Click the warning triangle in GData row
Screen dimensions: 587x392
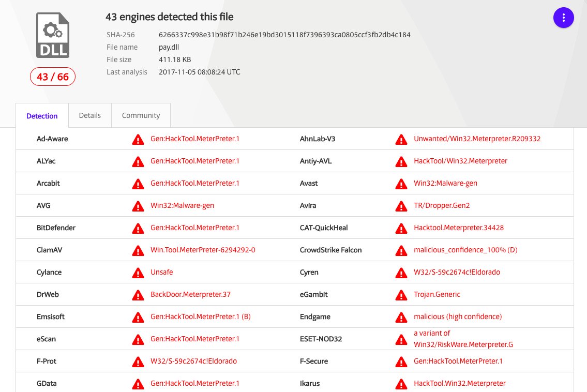click(x=138, y=384)
